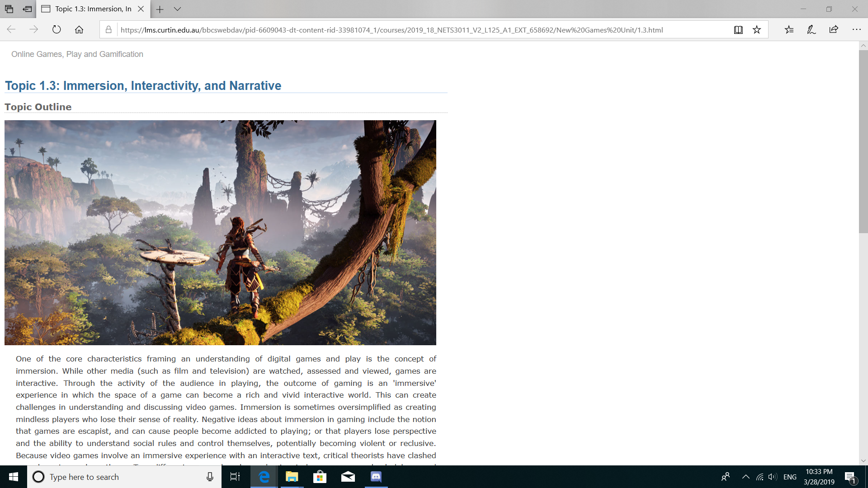868x488 pixels.
Task: Select the Topic 1.3 browser tab
Action: click(93, 9)
